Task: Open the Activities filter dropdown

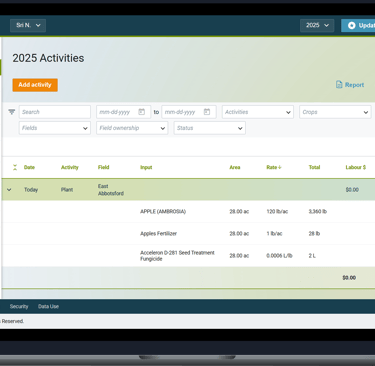Action: click(x=258, y=112)
